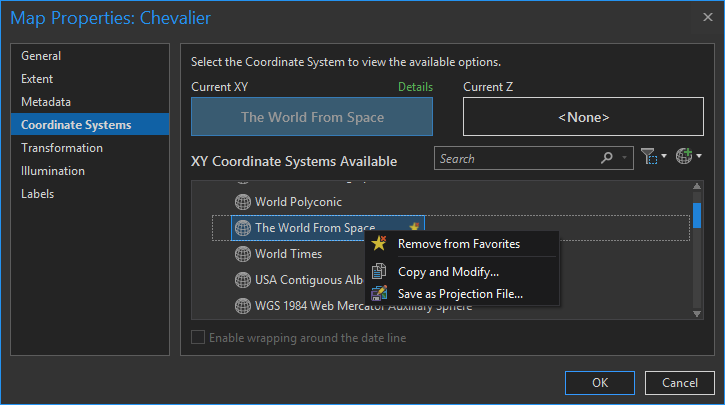Viewport: 725px width, 405px height.
Task: Expand the search history dropdown arrow
Action: (x=626, y=158)
